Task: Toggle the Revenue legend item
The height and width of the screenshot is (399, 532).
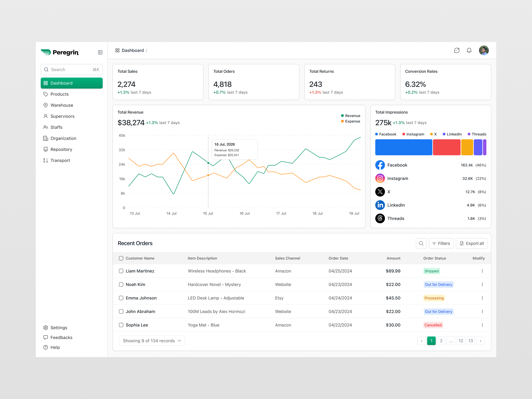Action: pyautogui.click(x=351, y=116)
